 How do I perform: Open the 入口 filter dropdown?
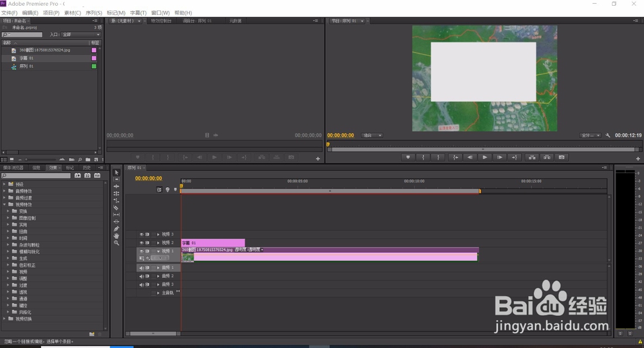tap(81, 35)
